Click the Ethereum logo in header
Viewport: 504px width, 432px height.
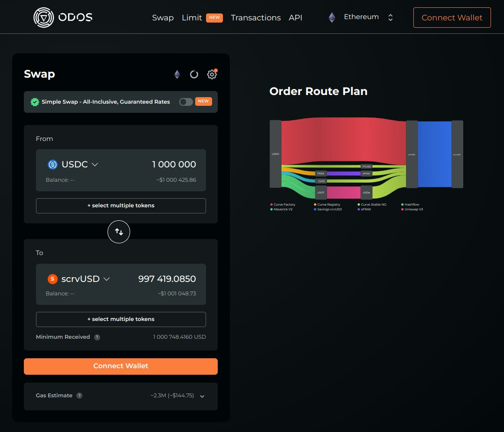coord(332,17)
